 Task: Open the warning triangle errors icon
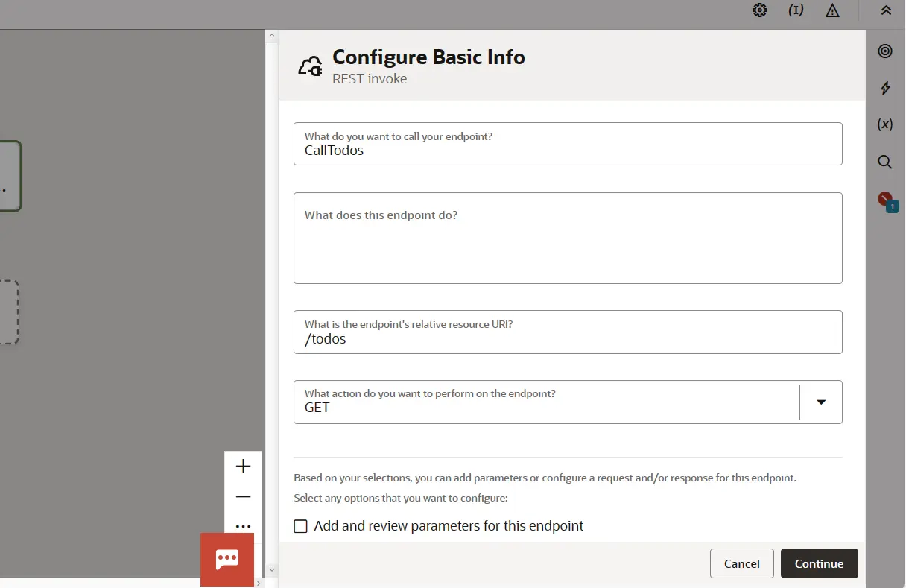[x=832, y=10]
